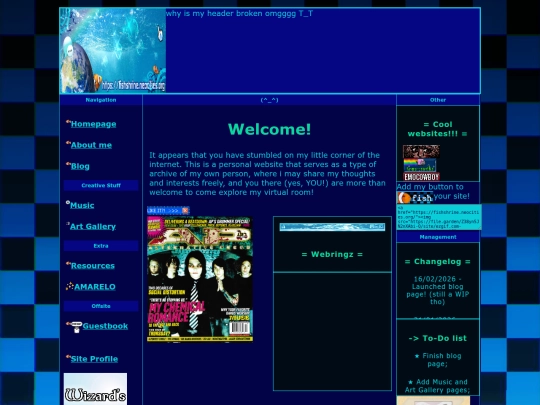
Task: Click the Welcome! heading
Action: coord(269,129)
